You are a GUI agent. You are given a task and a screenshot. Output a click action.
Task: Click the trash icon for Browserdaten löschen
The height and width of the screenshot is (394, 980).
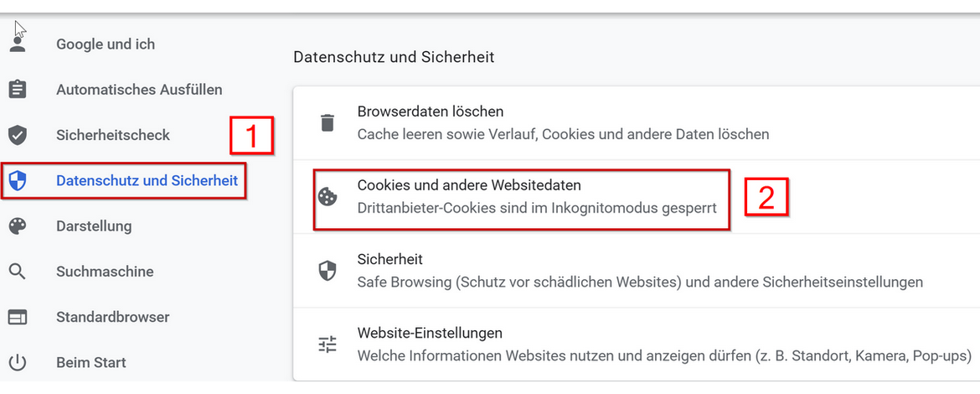click(328, 122)
